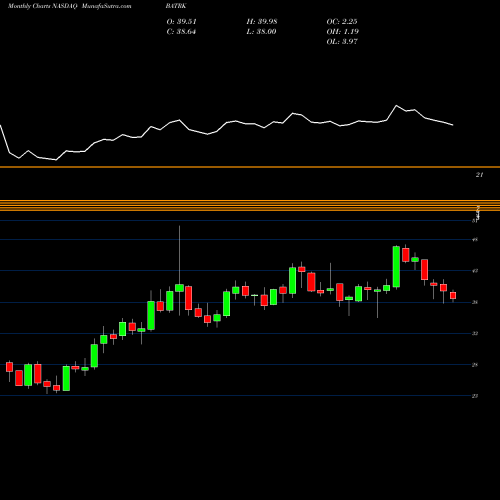Click the '43' price axis label
500x500 pixels.
point(475,271)
